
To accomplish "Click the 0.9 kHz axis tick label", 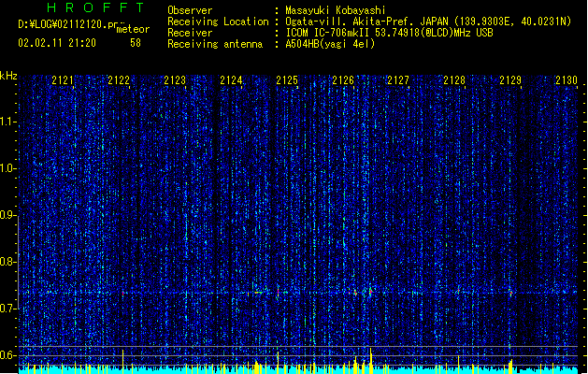I will (x=7, y=215).
